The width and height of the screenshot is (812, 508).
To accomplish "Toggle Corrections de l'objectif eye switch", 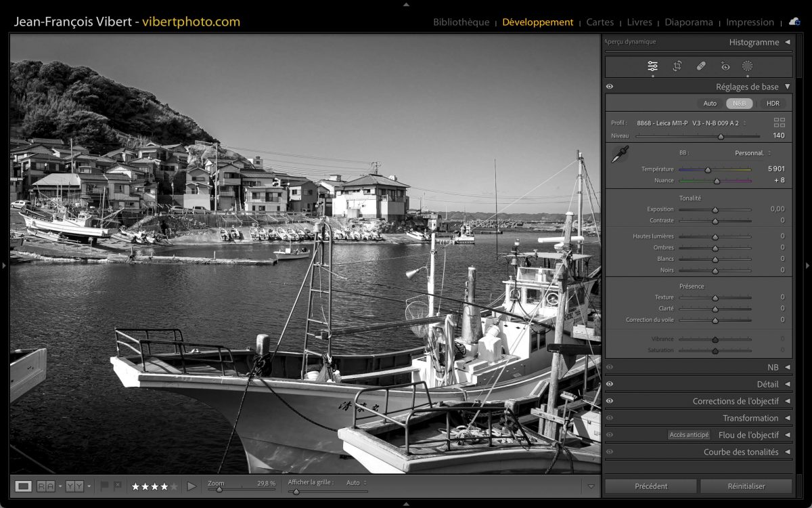I will 610,401.
